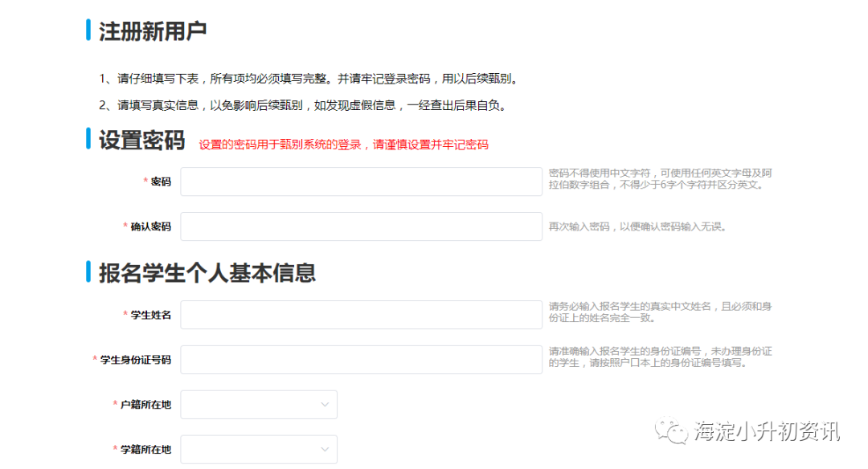Click the red password warning text
This screenshot has width=868, height=469.
343,145
